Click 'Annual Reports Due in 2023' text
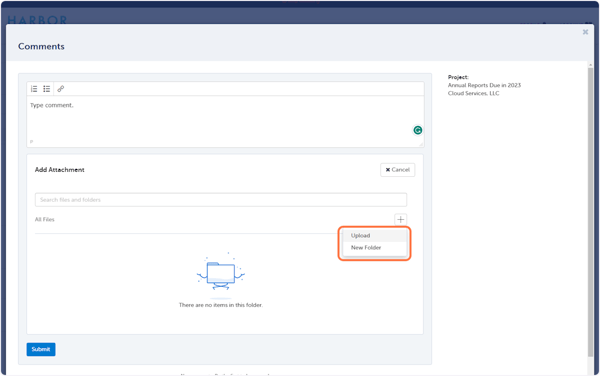The image size is (600, 376). pos(484,85)
